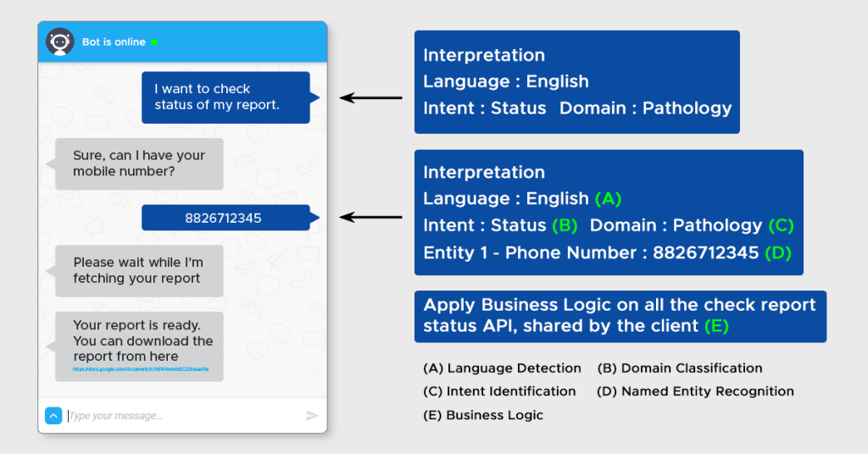Click the 'Sure, can I have your mobile number?' message
868x454 pixels.
tap(139, 163)
